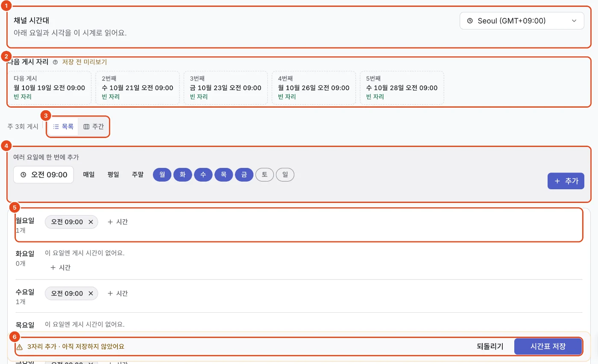Click the 채널 시간대 heading

[32, 21]
